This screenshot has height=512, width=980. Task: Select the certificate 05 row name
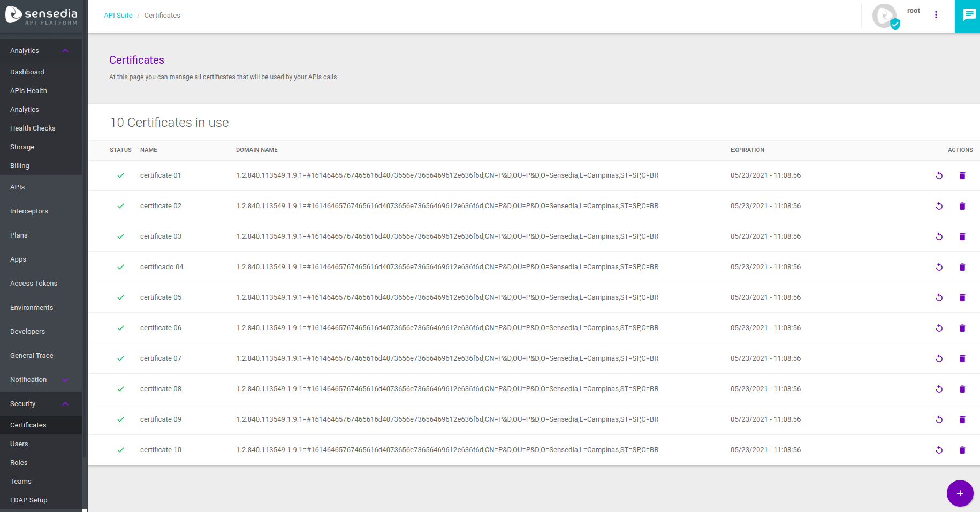point(161,297)
